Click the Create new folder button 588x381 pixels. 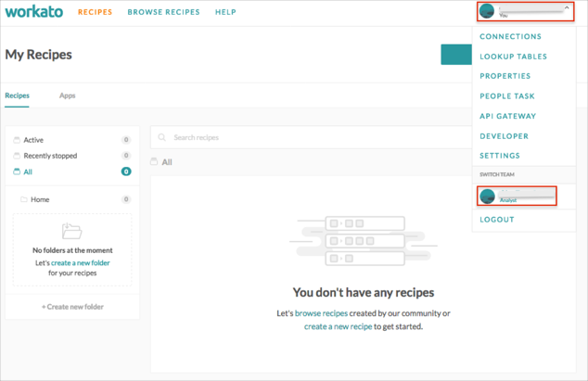72,307
